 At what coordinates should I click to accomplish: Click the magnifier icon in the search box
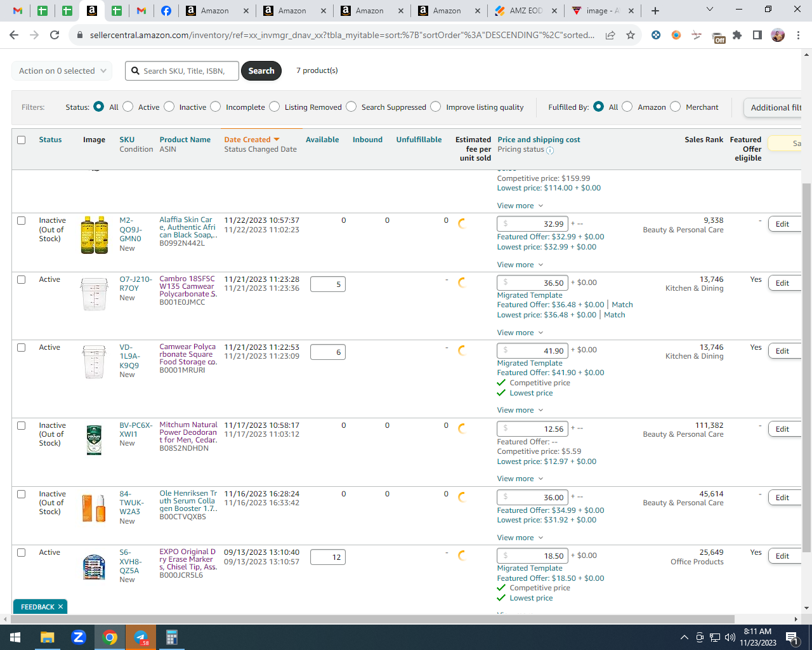coord(135,71)
